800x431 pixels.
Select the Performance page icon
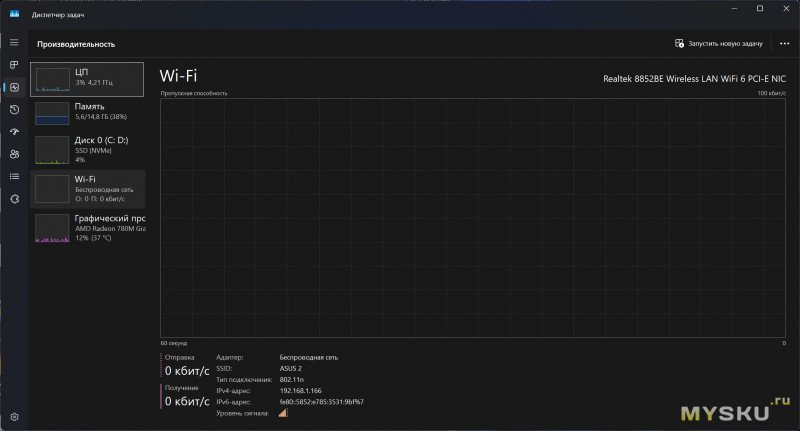pos(14,87)
